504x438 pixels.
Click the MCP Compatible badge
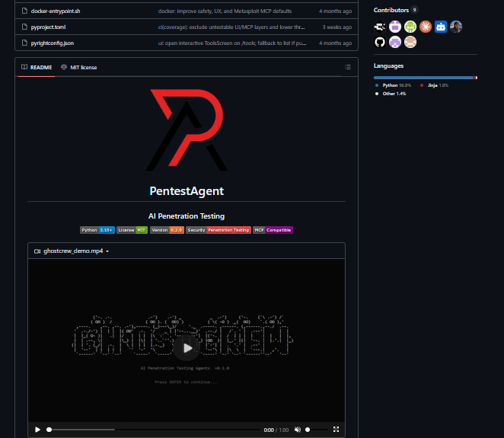point(273,230)
